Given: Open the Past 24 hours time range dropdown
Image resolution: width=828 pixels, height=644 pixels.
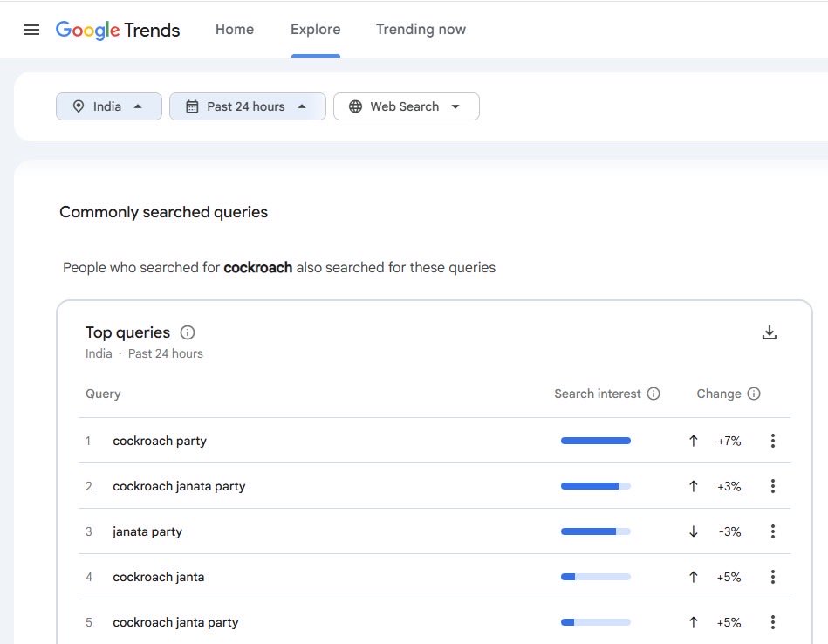Looking at the screenshot, I should pos(247,106).
